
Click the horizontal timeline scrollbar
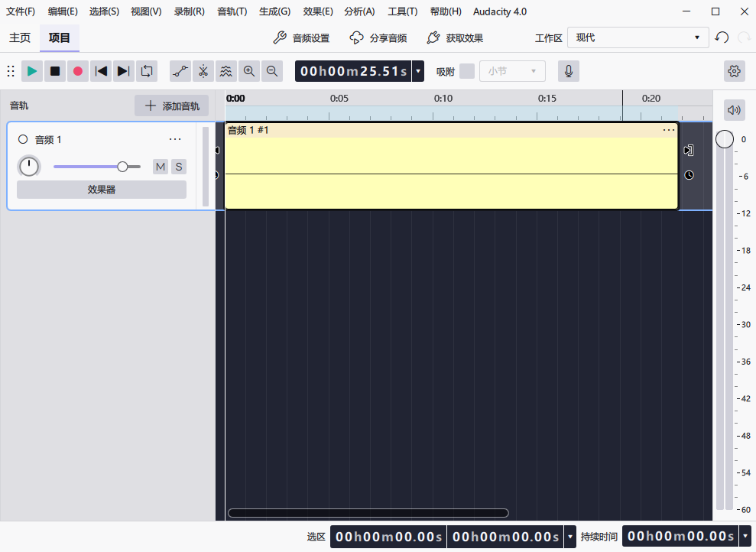click(x=368, y=513)
